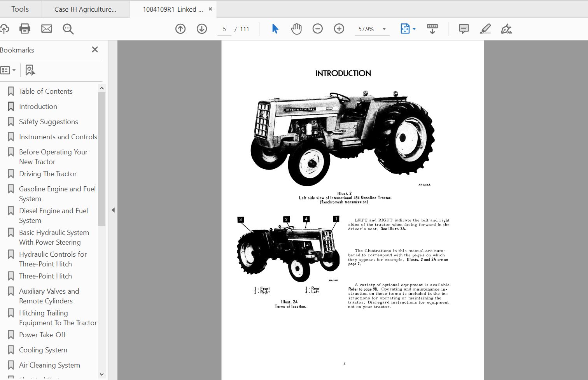
Task: Open Gasoline Engine and Fuel System bookmark
Action: (57, 194)
